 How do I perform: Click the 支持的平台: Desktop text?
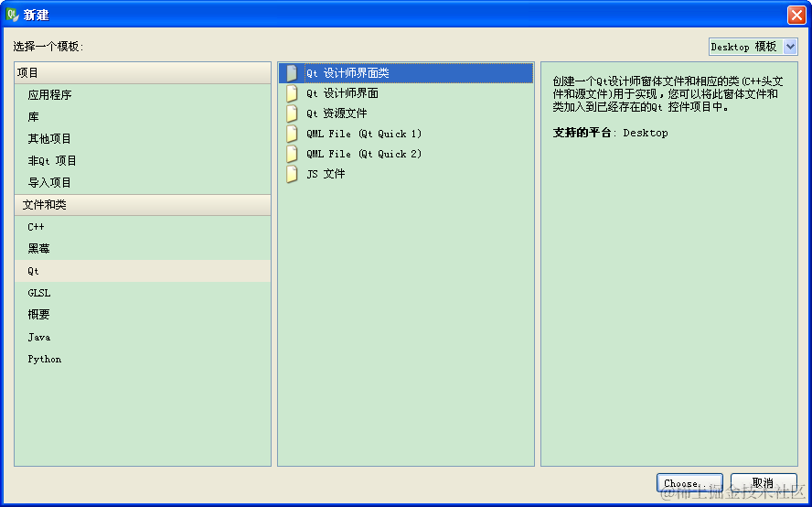[x=610, y=133]
